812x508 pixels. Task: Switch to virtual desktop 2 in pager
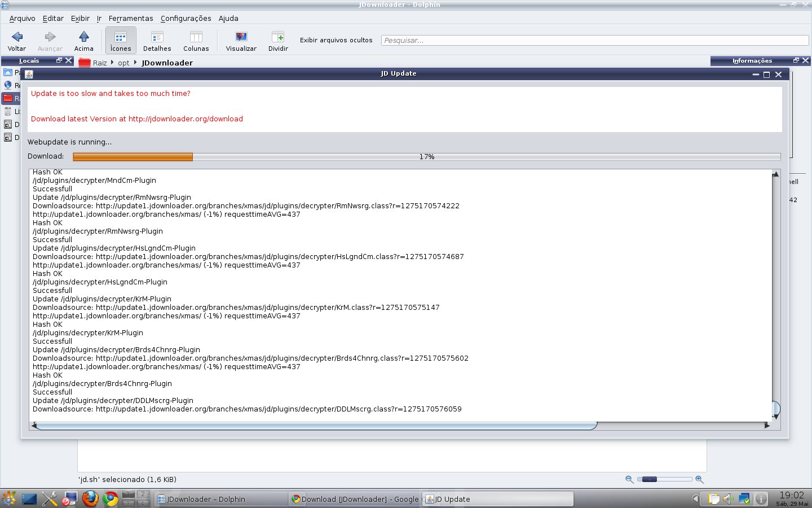point(143,494)
